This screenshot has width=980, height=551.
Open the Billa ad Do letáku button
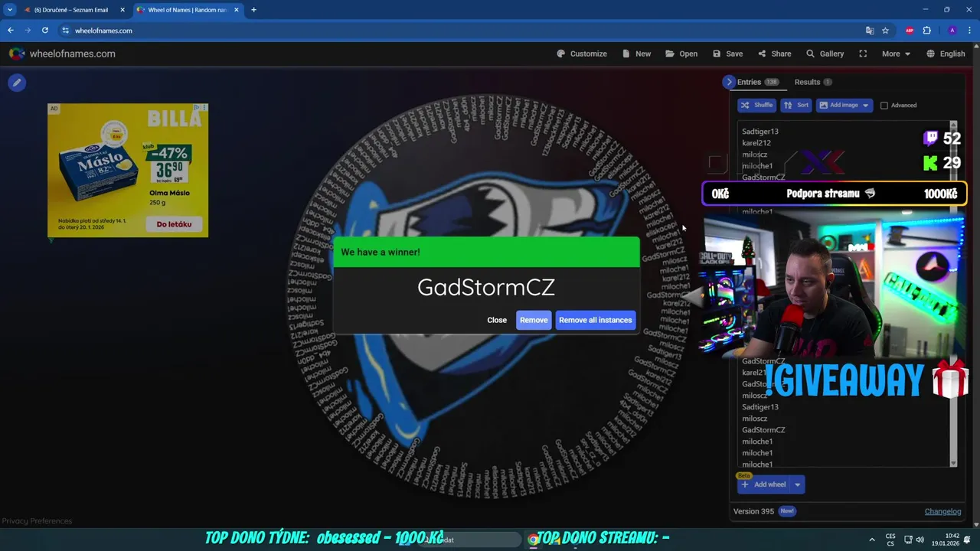(174, 224)
